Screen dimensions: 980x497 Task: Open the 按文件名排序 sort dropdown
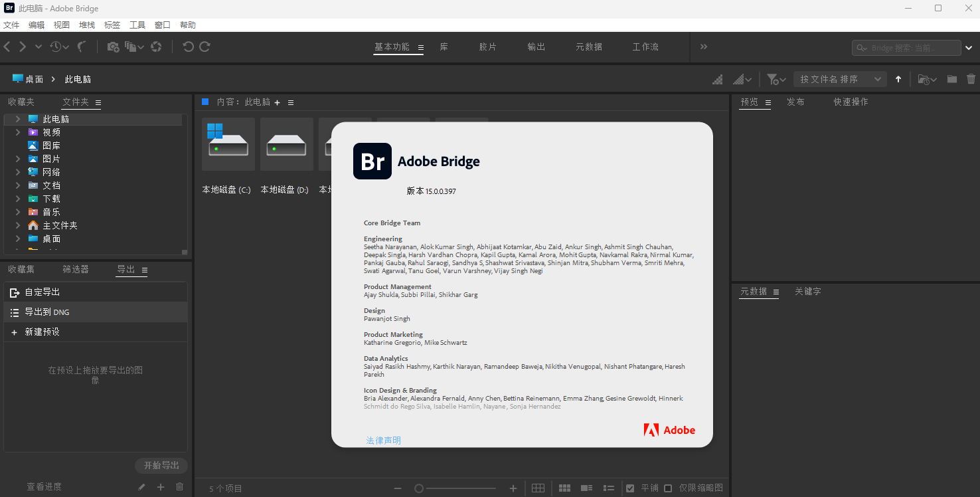pos(841,79)
